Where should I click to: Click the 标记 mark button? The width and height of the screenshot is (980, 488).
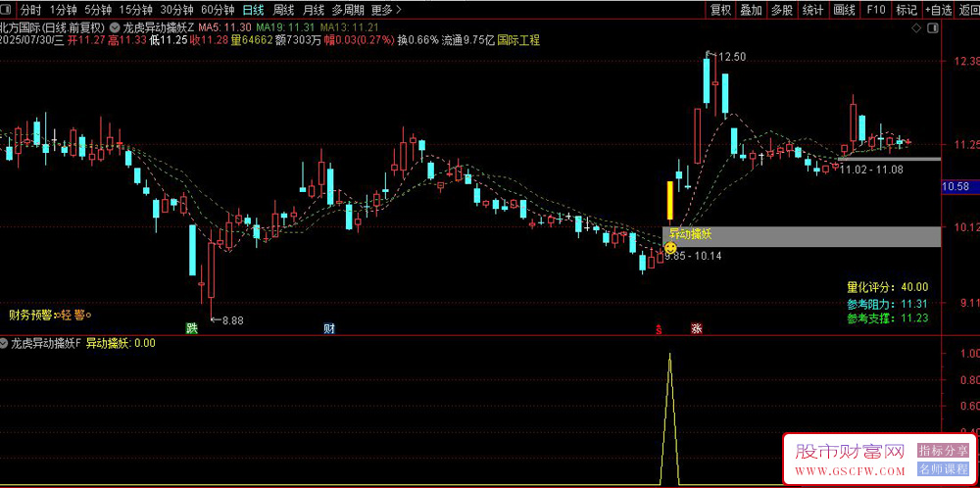click(x=906, y=10)
